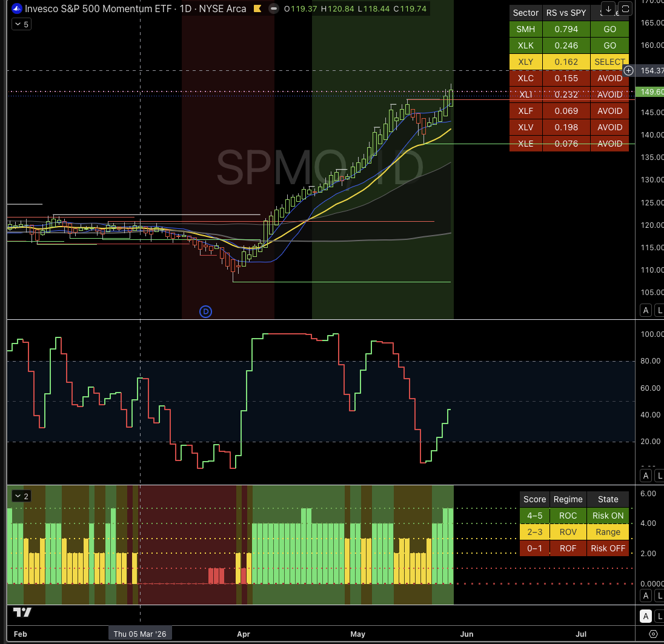
Task: Click the SELECT cell in the XLY row
Action: 610,62
